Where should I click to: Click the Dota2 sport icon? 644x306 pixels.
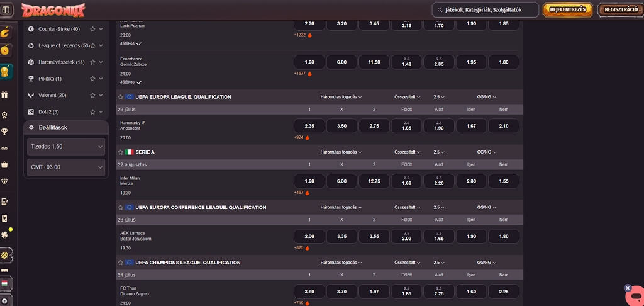(31, 112)
